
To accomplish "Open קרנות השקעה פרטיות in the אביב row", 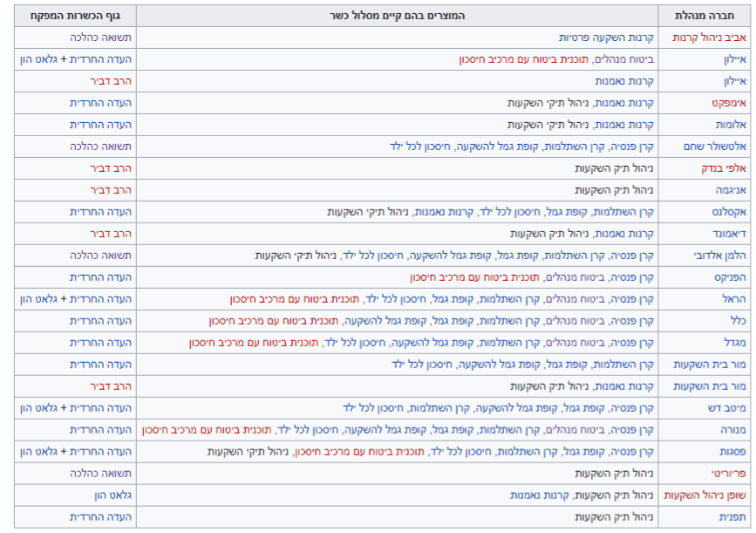I will [606, 38].
